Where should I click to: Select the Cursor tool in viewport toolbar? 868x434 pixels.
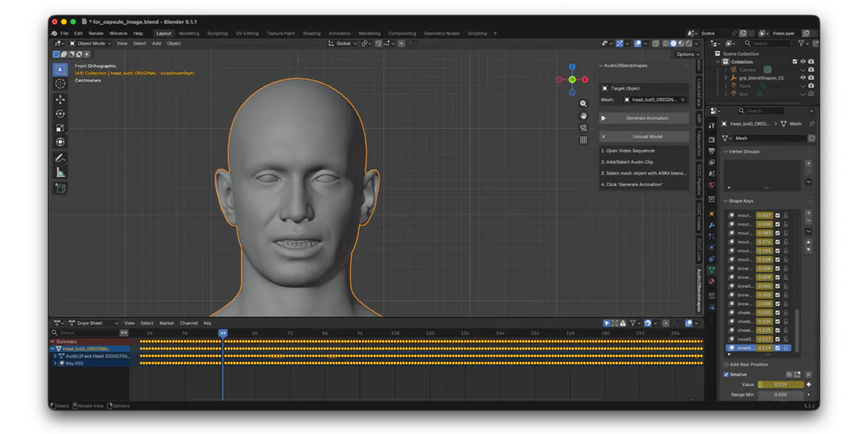[60, 84]
